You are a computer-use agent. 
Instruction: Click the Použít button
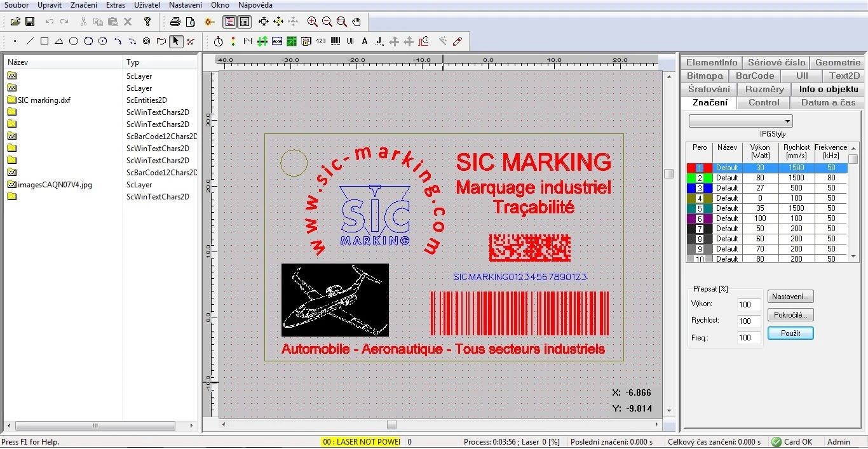tap(790, 333)
